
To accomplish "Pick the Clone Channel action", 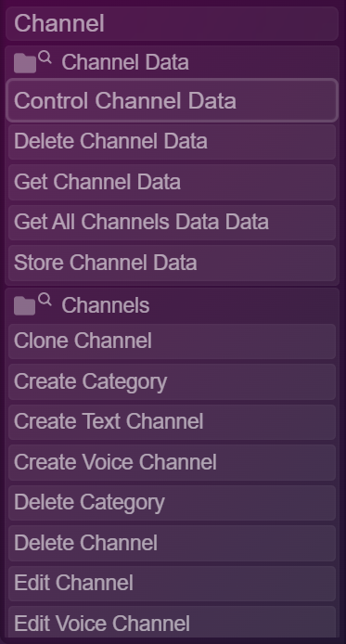I will (x=172, y=341).
